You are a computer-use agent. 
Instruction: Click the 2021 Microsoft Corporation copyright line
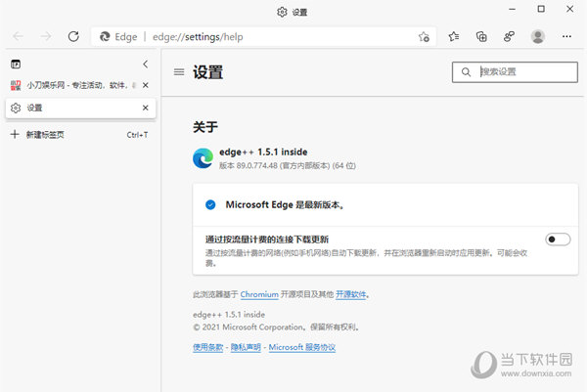(x=276, y=327)
